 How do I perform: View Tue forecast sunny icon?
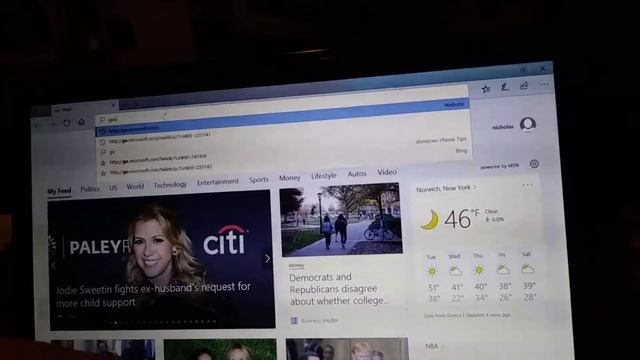pos(432,271)
